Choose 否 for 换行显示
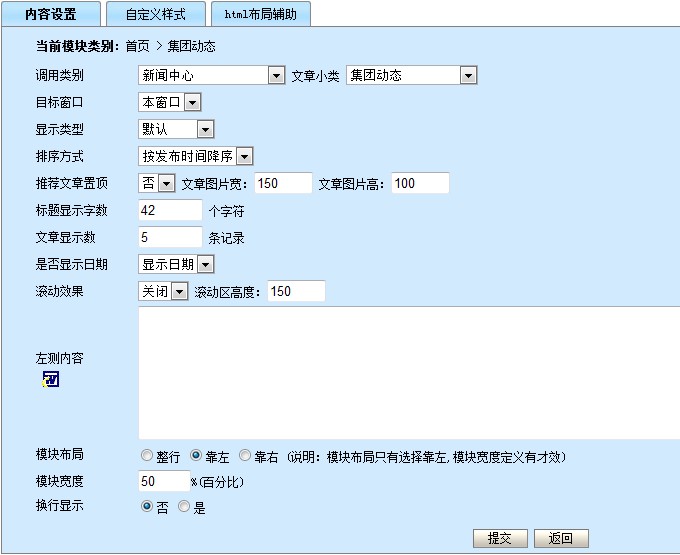This screenshot has width=680, height=555. tap(148, 507)
